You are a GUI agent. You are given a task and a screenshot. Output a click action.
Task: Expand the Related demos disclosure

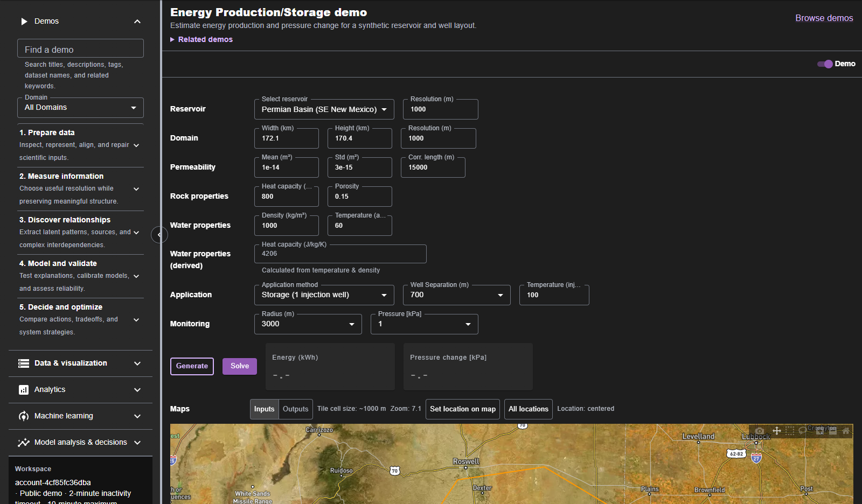(x=201, y=39)
